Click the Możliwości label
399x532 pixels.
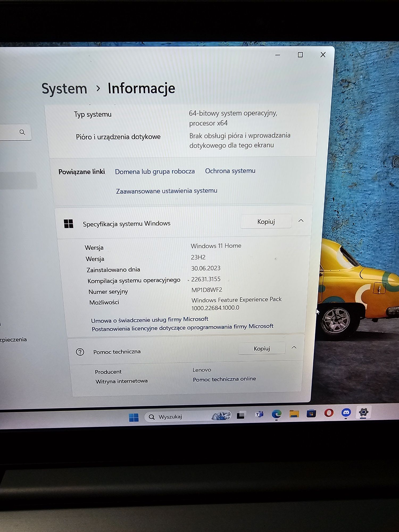click(x=104, y=302)
